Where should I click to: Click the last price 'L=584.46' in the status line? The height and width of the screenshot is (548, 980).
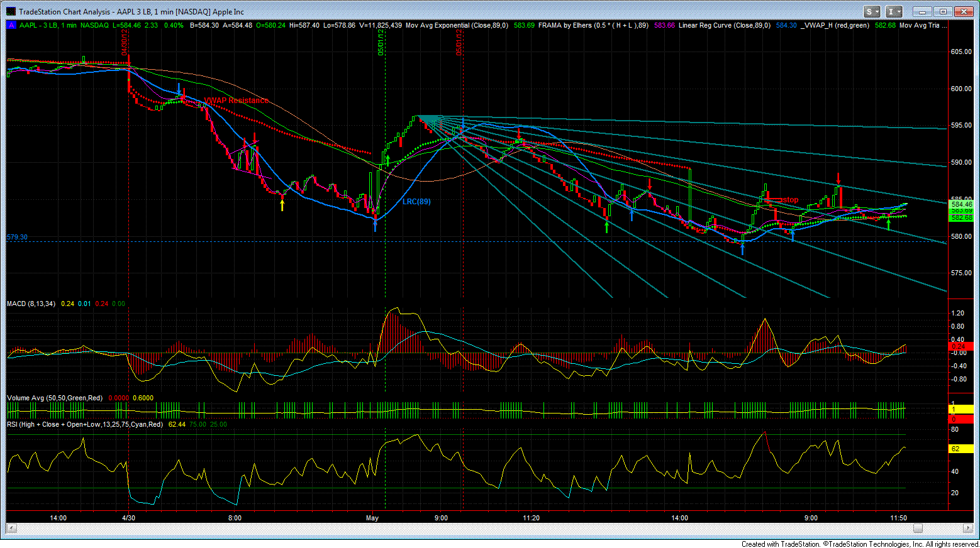pyautogui.click(x=127, y=26)
